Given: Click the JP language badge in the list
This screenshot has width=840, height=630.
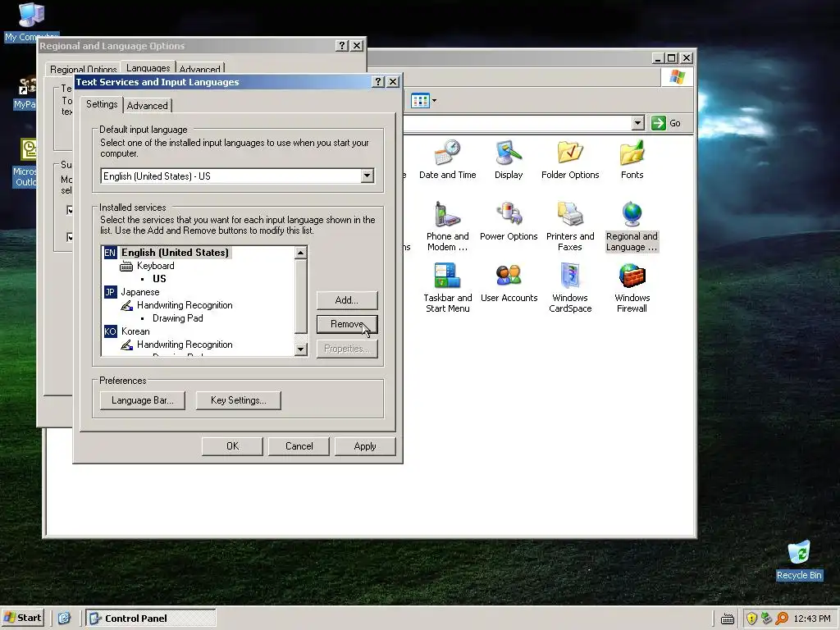Looking at the screenshot, I should coord(110,292).
